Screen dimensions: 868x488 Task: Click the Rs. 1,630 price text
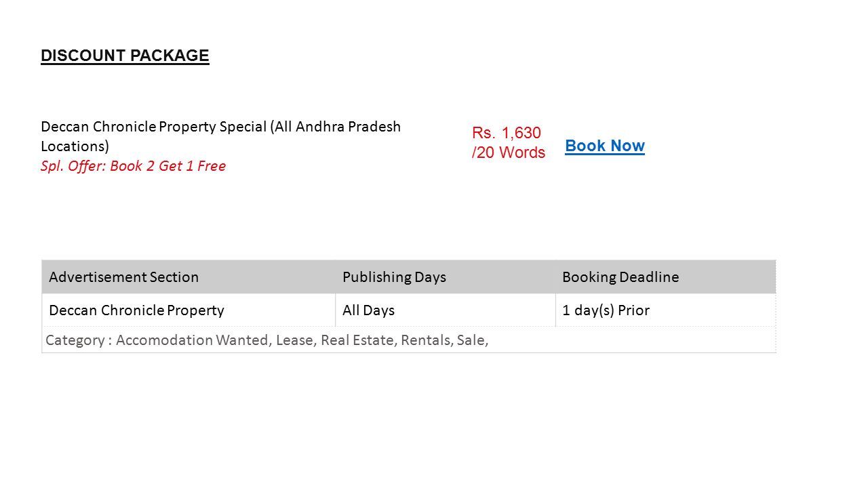click(507, 133)
